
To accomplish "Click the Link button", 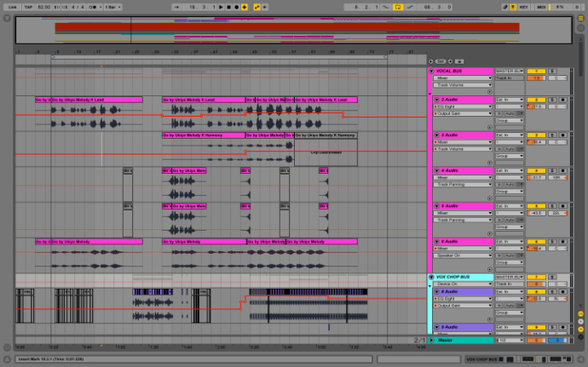I will pos(12,6).
